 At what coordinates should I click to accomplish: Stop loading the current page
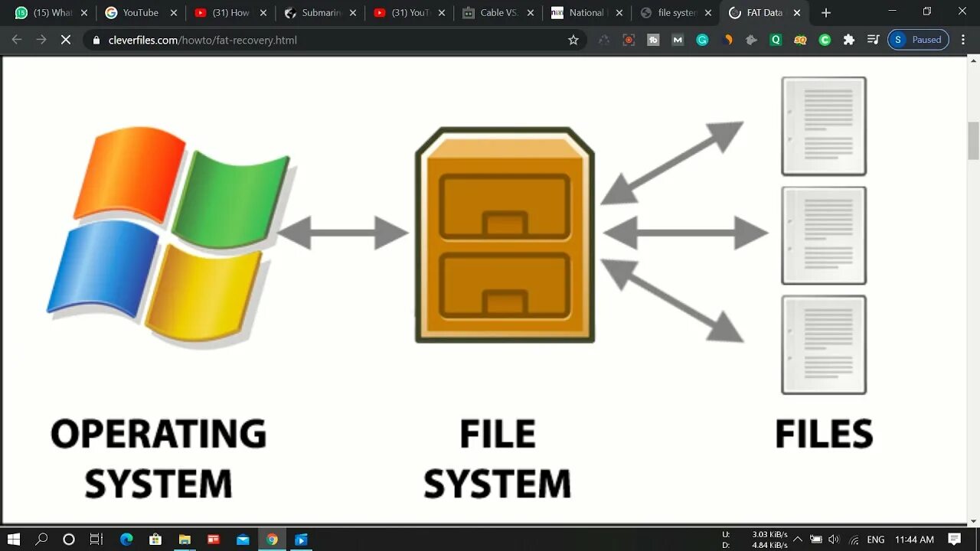pyautogui.click(x=66, y=40)
